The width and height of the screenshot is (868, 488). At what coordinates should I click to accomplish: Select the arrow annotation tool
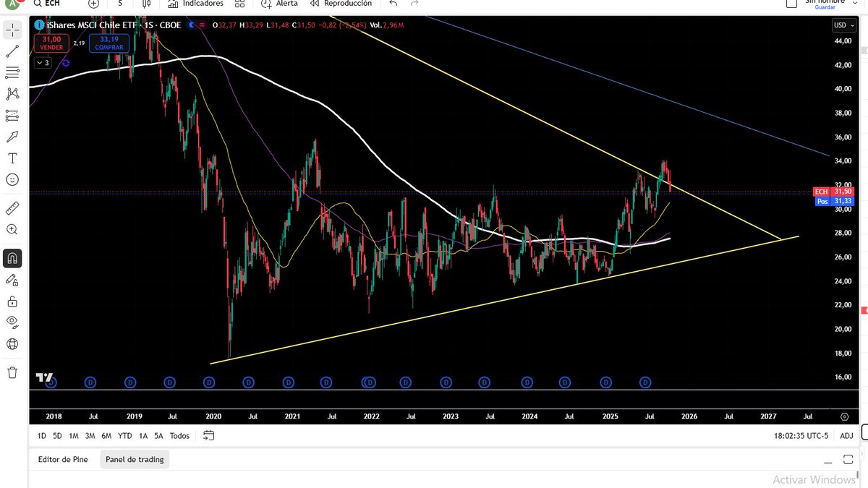tap(12, 137)
